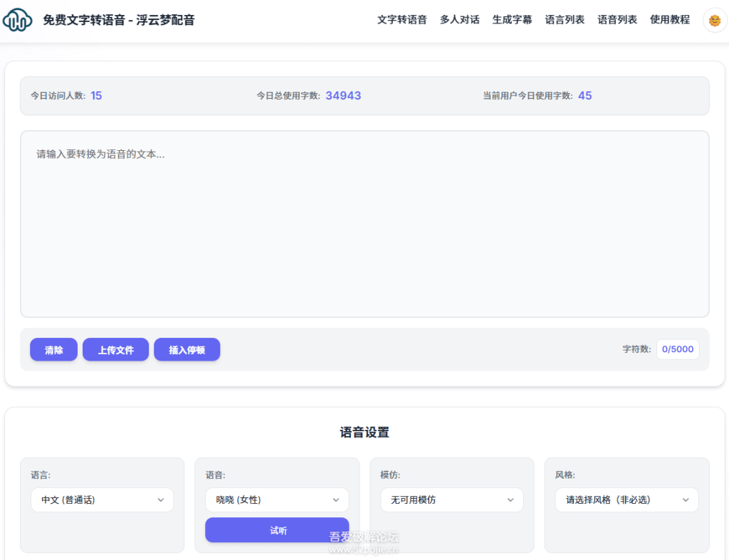Viewport: 729px width, 560px height.
Task: Open the 模仿 dropdown showing 无可用模仿
Action: (452, 500)
